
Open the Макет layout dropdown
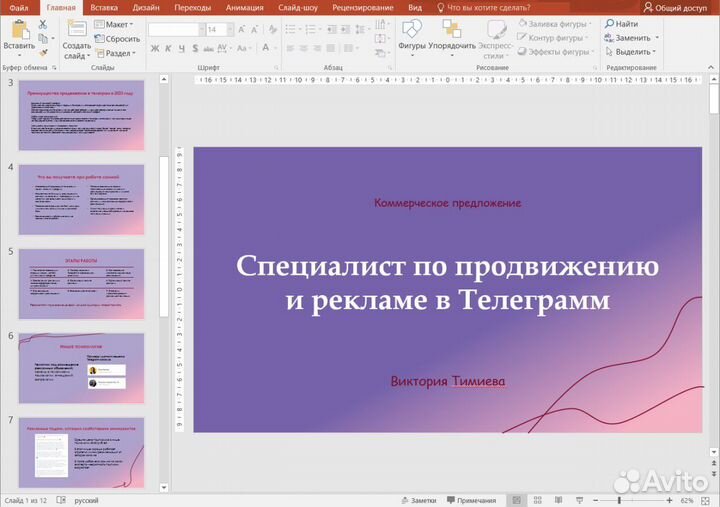(113, 24)
